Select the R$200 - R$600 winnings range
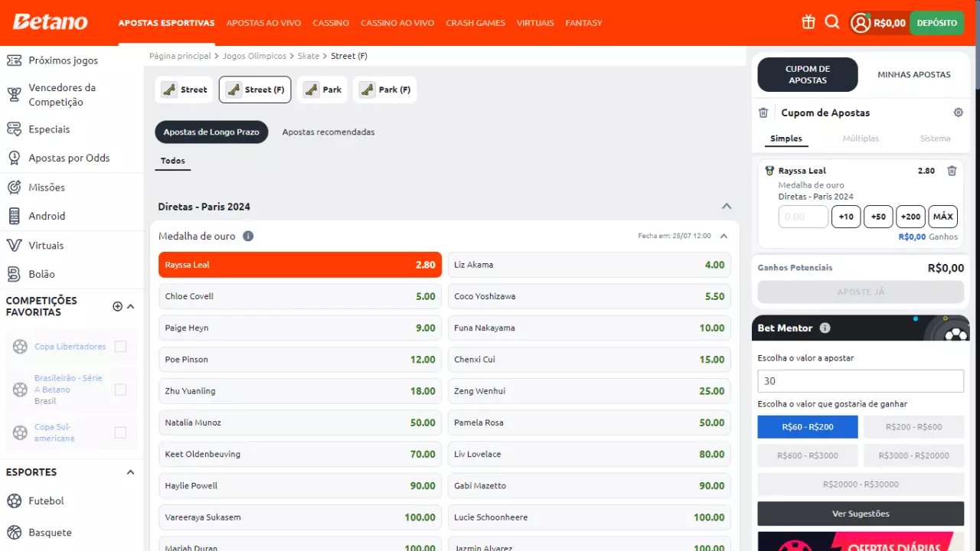Image resolution: width=980 pixels, height=551 pixels. pyautogui.click(x=913, y=427)
